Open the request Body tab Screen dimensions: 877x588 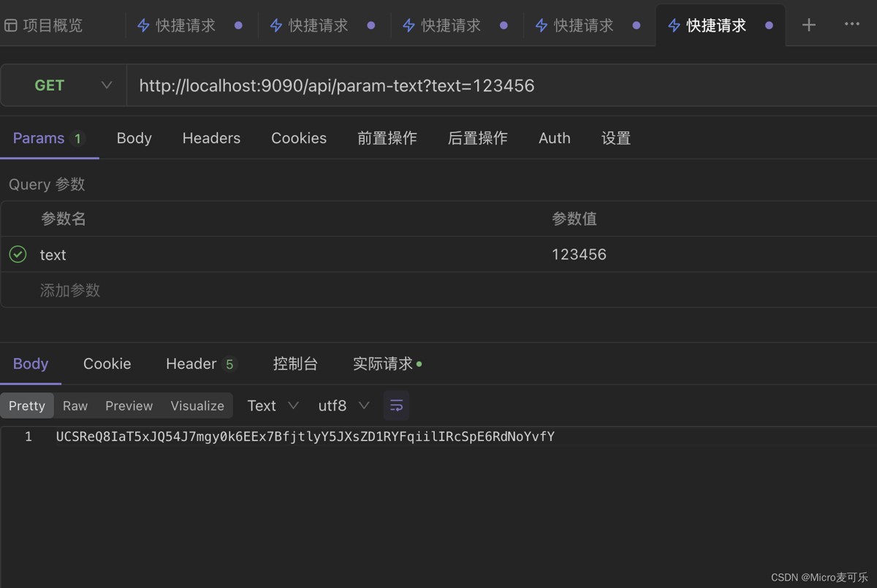click(134, 138)
